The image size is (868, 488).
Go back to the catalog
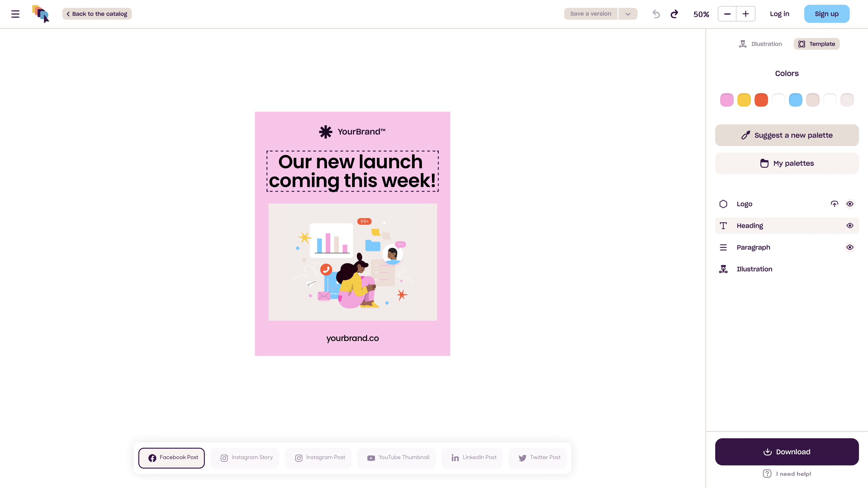97,14
